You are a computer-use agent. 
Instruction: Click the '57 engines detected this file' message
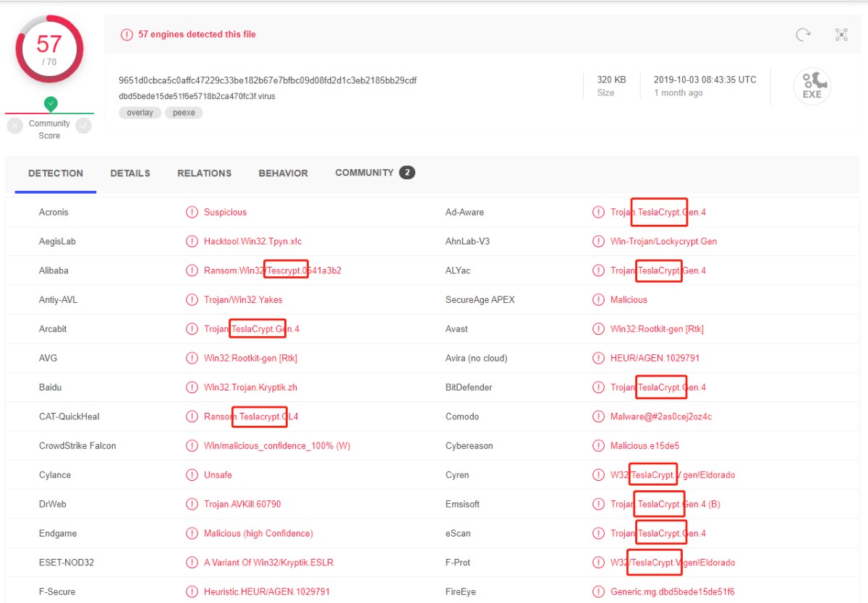tap(197, 35)
